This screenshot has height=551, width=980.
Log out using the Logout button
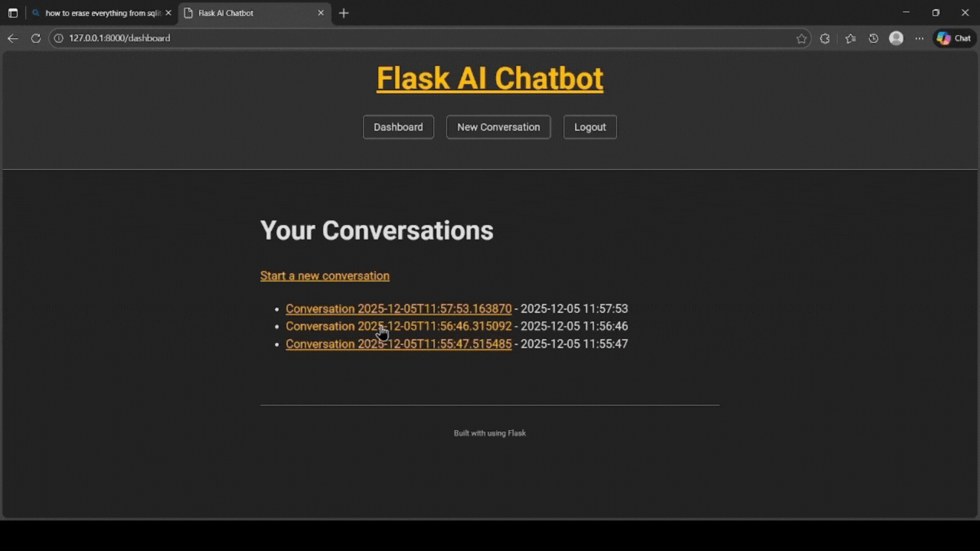pos(590,127)
